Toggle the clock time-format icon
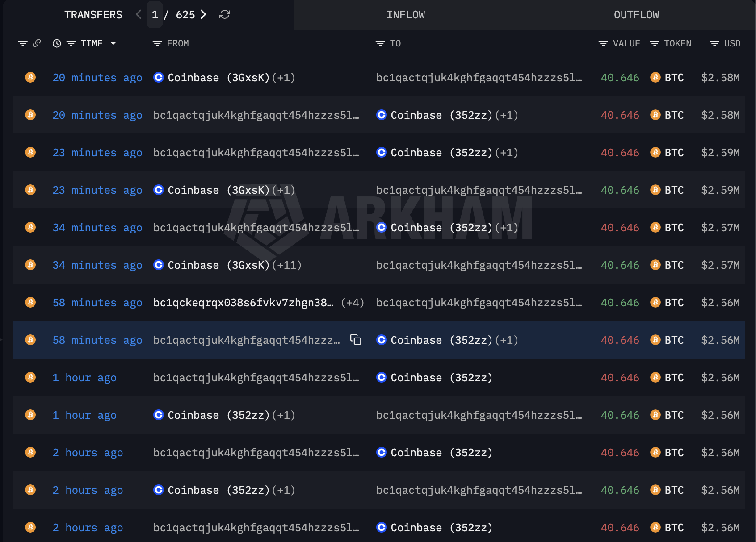Image resolution: width=756 pixels, height=542 pixels. [x=57, y=43]
